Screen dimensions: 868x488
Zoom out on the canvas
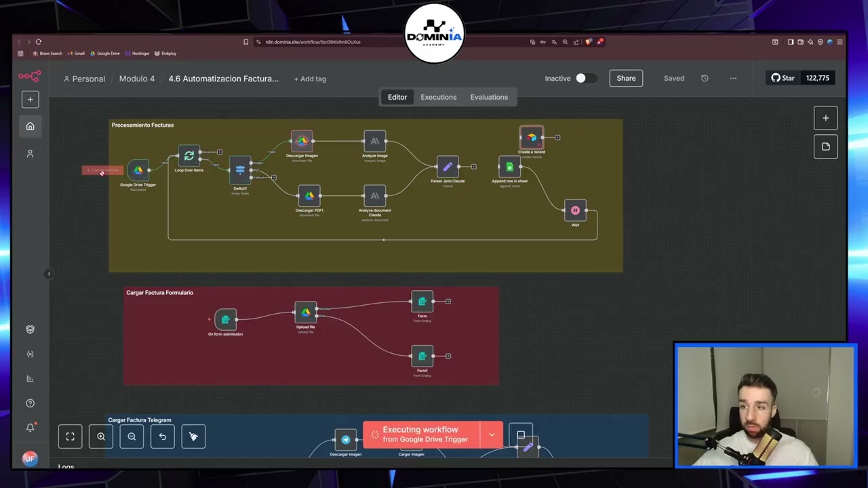coord(132,436)
